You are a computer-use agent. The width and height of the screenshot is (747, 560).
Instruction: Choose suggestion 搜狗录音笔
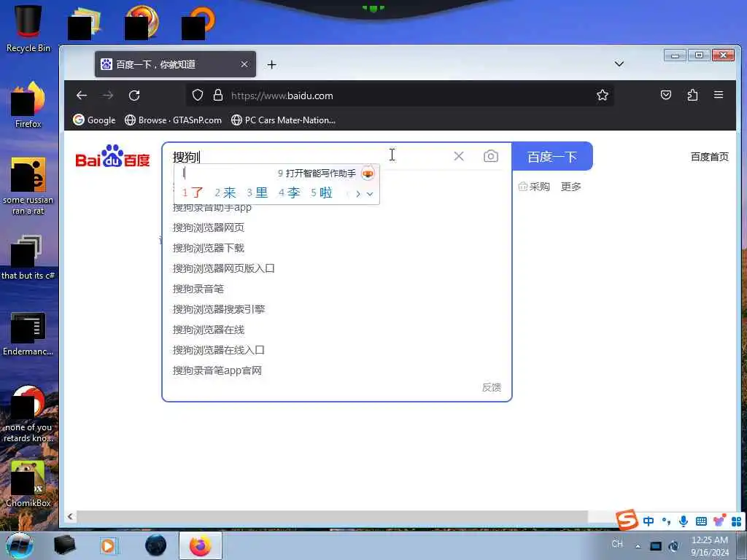(198, 289)
